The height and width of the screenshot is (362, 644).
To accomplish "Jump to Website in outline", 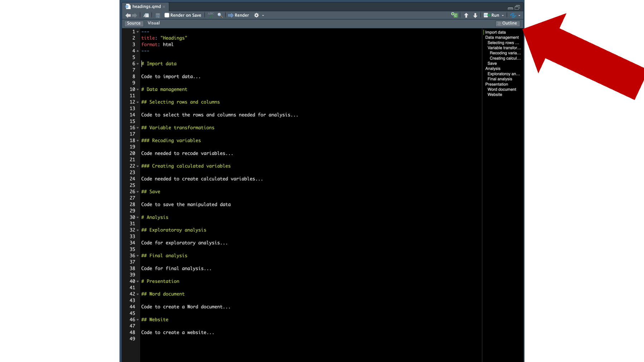I will click(495, 95).
